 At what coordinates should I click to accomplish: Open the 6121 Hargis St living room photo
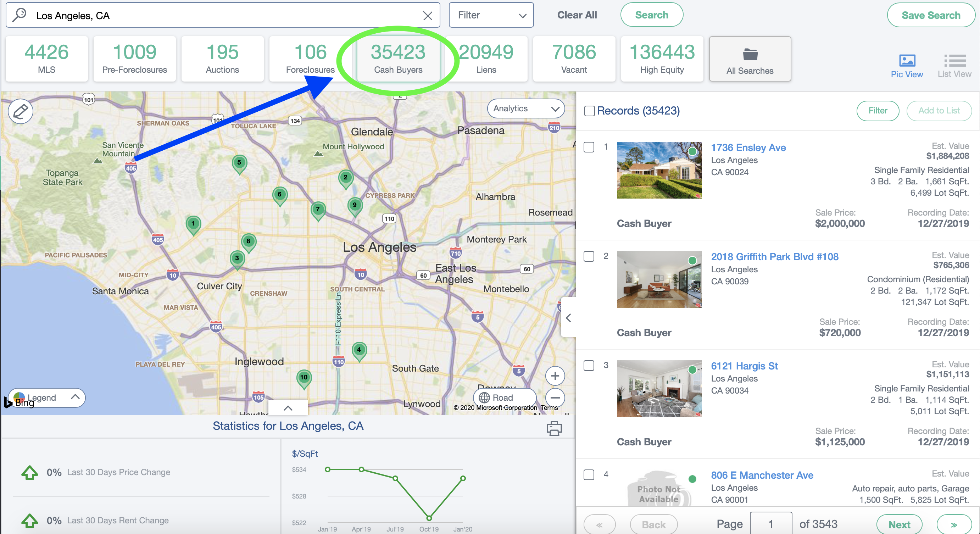(x=659, y=388)
